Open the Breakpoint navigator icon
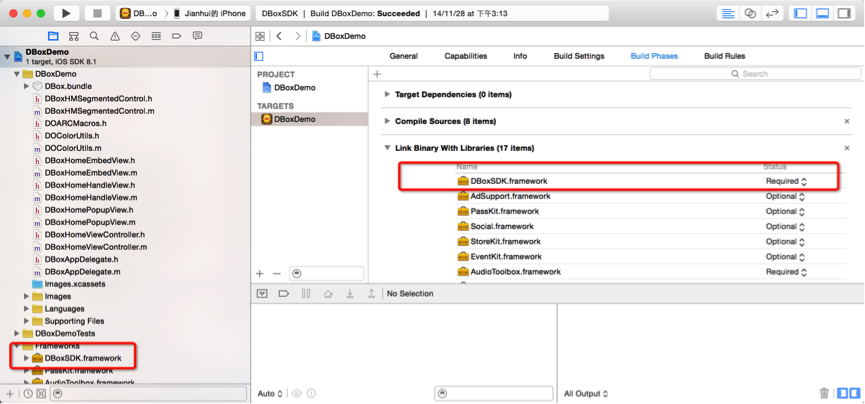Viewport: 865px width, 404px height. pos(177,36)
